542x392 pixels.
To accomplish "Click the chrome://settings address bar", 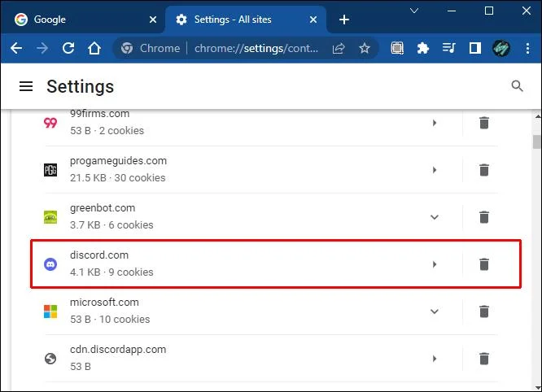I will (x=256, y=48).
